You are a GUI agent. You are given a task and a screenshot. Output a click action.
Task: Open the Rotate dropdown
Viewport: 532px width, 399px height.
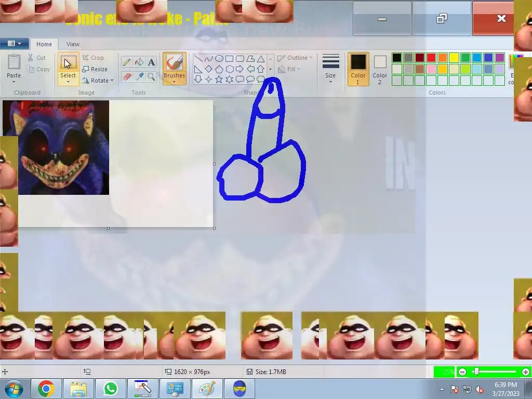[x=97, y=81]
